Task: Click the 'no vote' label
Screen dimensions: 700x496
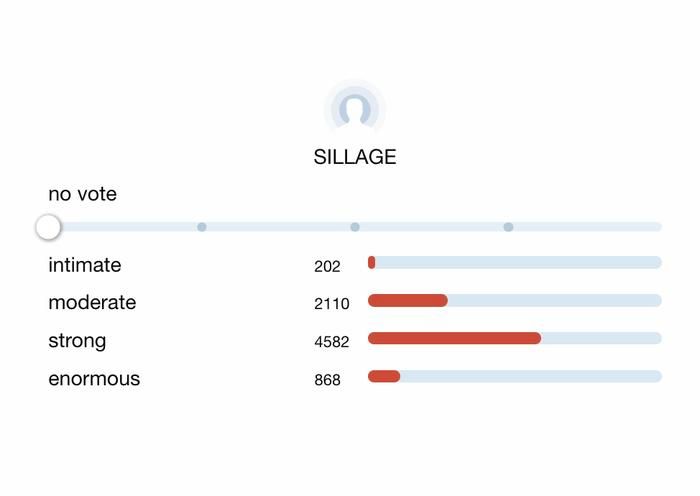Action: pyautogui.click(x=82, y=194)
